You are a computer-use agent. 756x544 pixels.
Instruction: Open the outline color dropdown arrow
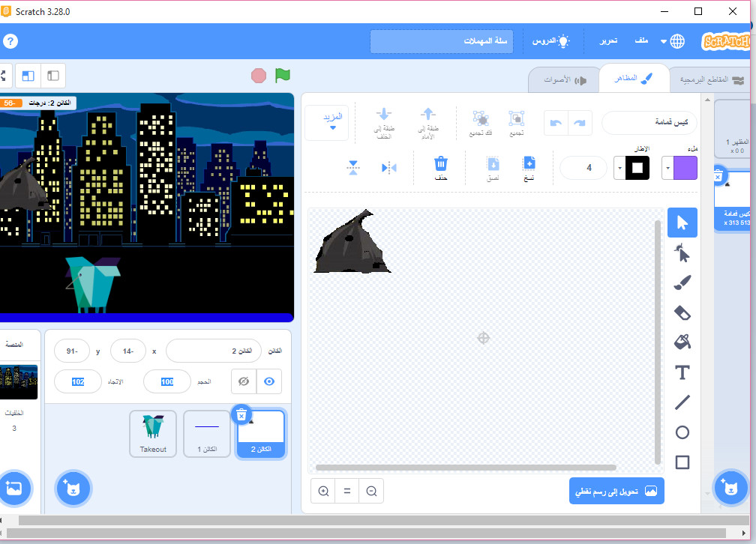click(619, 168)
